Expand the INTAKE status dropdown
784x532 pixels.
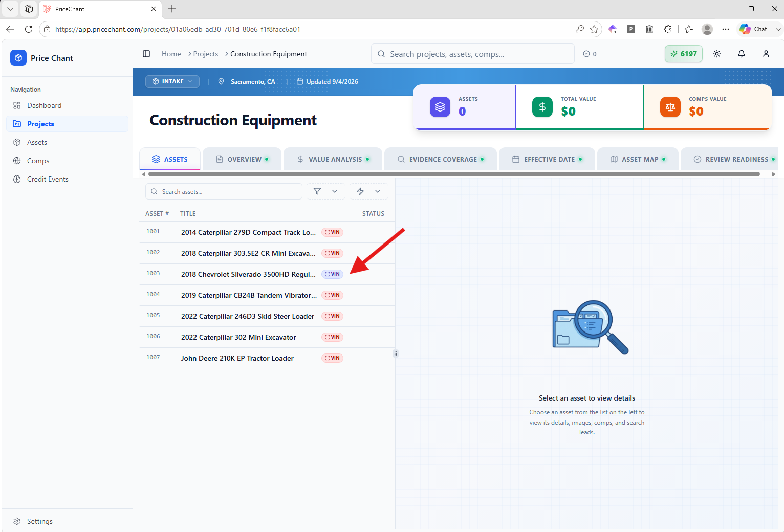172,81
